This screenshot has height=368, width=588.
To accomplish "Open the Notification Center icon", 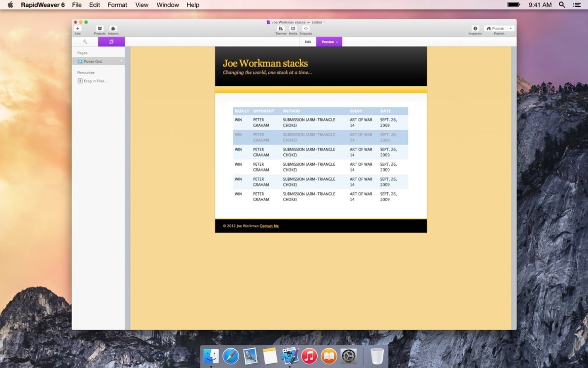I will [x=577, y=5].
